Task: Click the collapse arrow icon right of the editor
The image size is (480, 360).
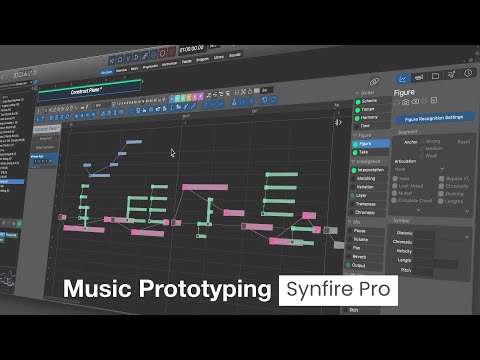Action: tap(338, 122)
